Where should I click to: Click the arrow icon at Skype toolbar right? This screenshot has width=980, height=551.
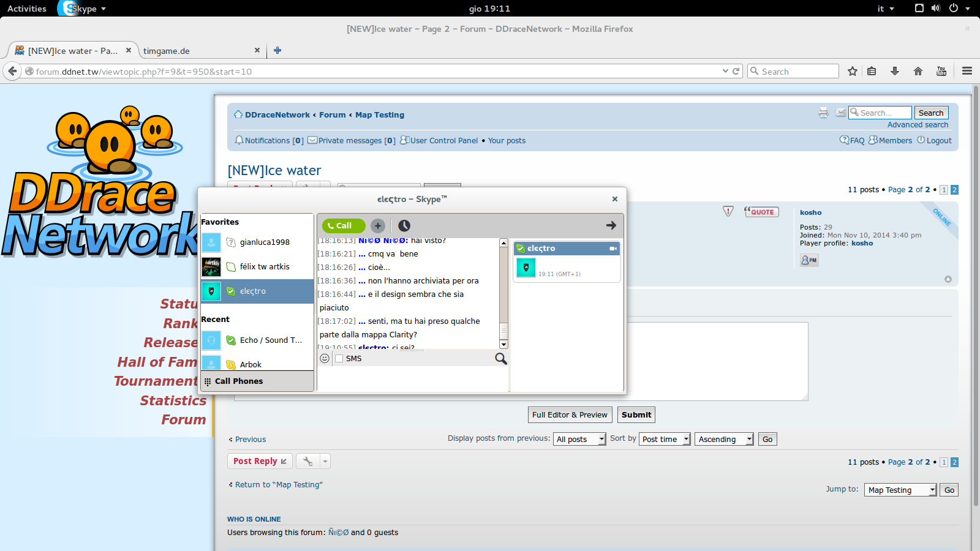click(611, 225)
